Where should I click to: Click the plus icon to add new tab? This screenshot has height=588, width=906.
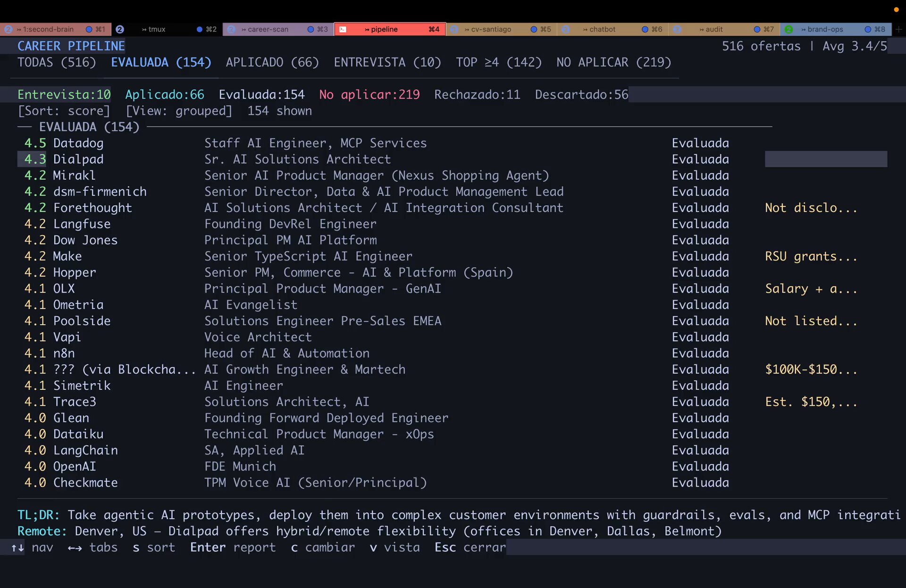pyautogui.click(x=898, y=29)
